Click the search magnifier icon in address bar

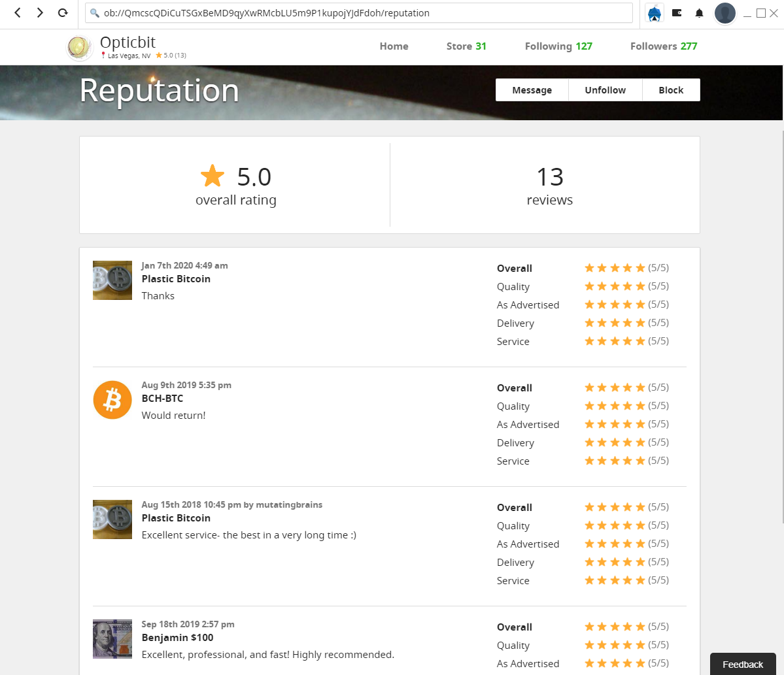pos(95,14)
